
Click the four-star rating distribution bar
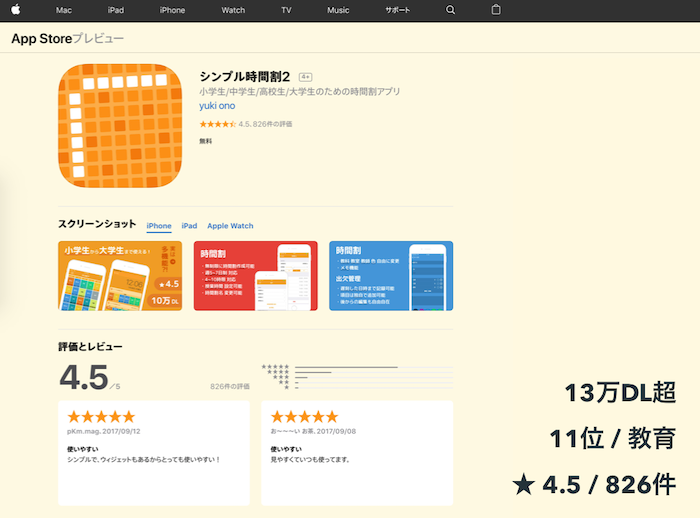point(374,372)
